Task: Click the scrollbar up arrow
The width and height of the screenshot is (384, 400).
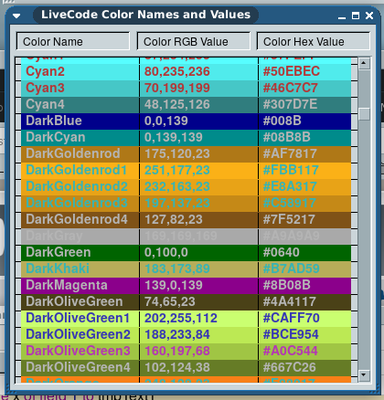Action: click(364, 63)
